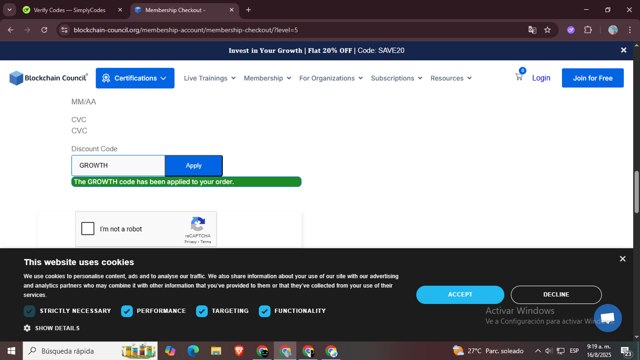640x360 pixels.
Task: Click the page vertical scrollbar thumb
Action: (x=636, y=192)
